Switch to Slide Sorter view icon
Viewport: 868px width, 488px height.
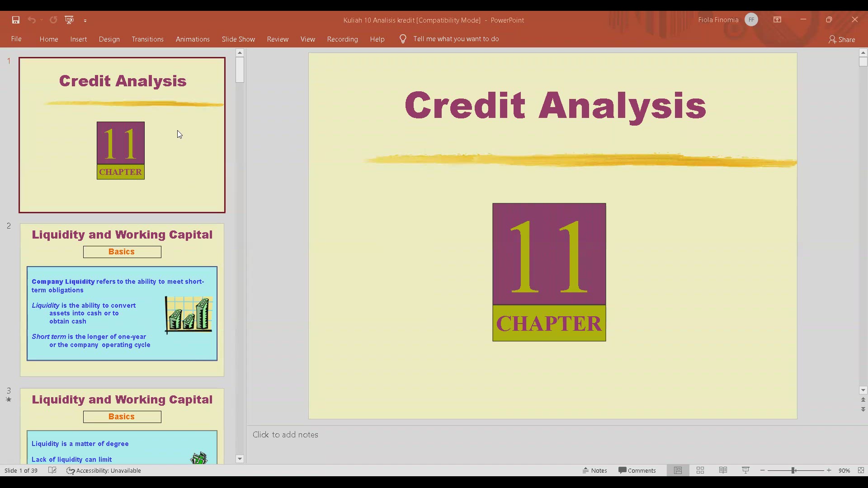(x=700, y=470)
